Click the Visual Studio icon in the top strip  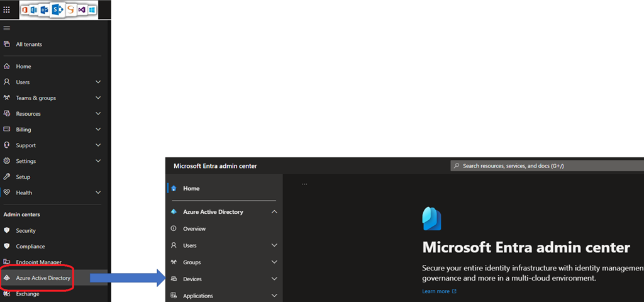coord(82,9)
